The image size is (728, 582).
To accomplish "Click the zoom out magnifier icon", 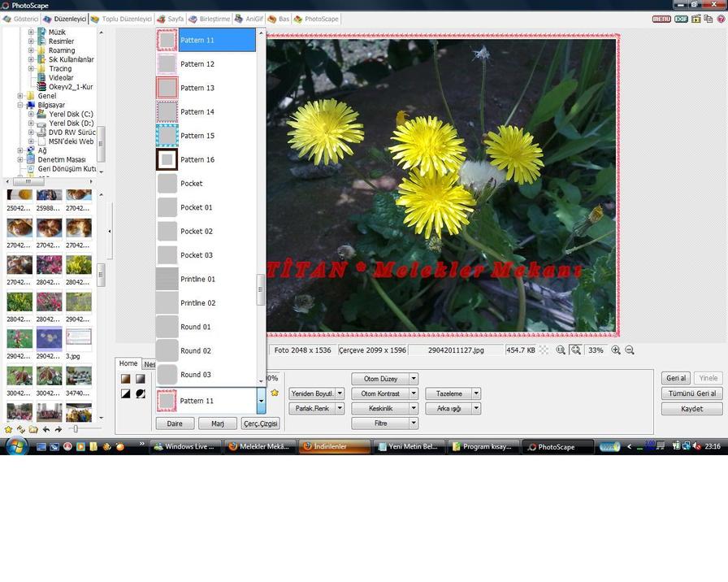I will (630, 350).
